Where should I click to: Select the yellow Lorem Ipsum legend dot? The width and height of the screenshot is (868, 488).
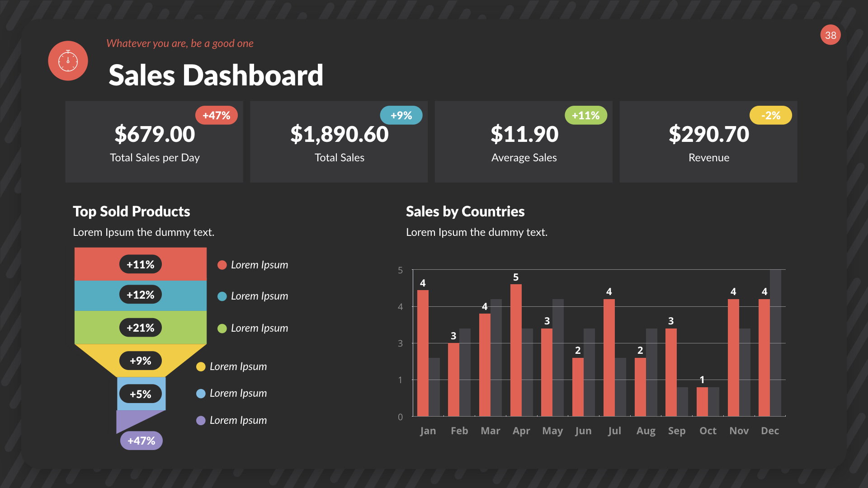(x=200, y=366)
